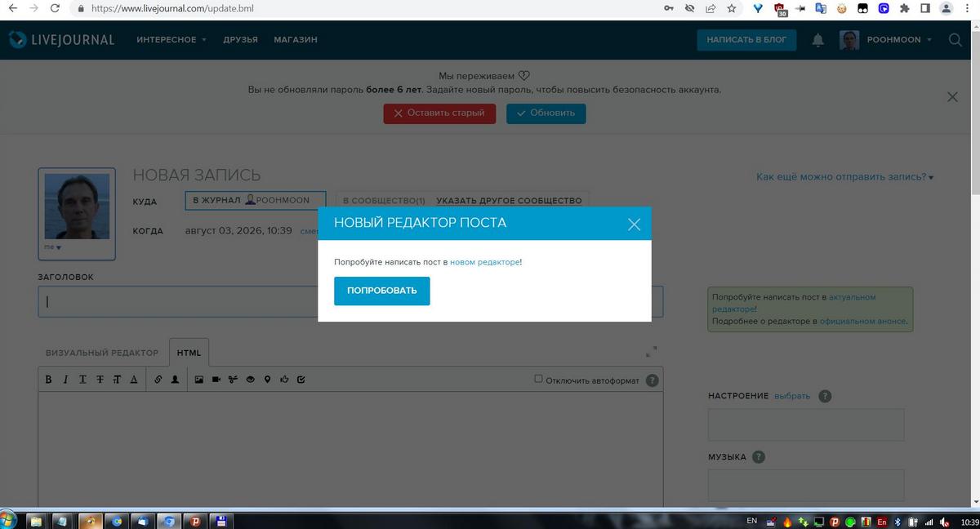Viewport: 980px width, 529px height.
Task: Open the notifications bell
Action: (x=817, y=40)
